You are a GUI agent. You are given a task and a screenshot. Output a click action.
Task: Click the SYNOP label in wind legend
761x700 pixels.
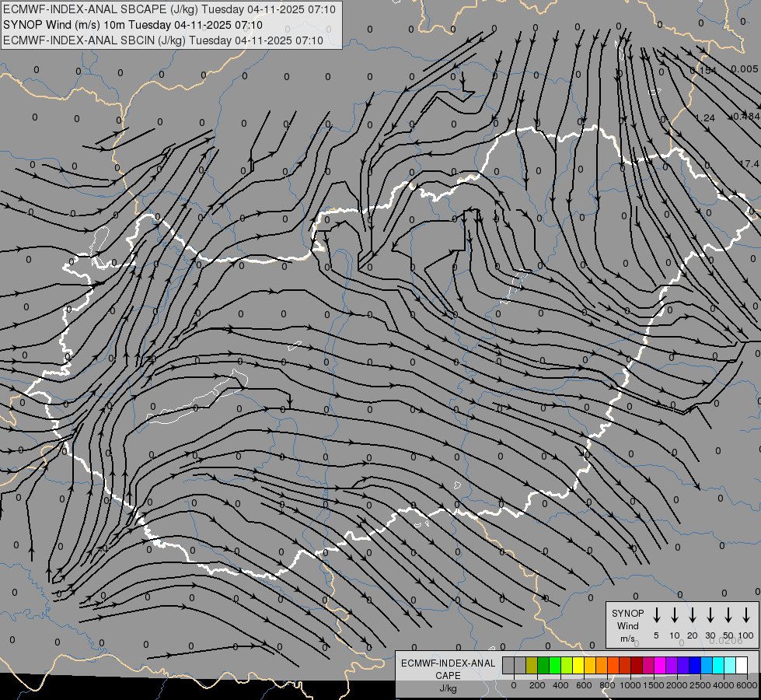tap(627, 613)
